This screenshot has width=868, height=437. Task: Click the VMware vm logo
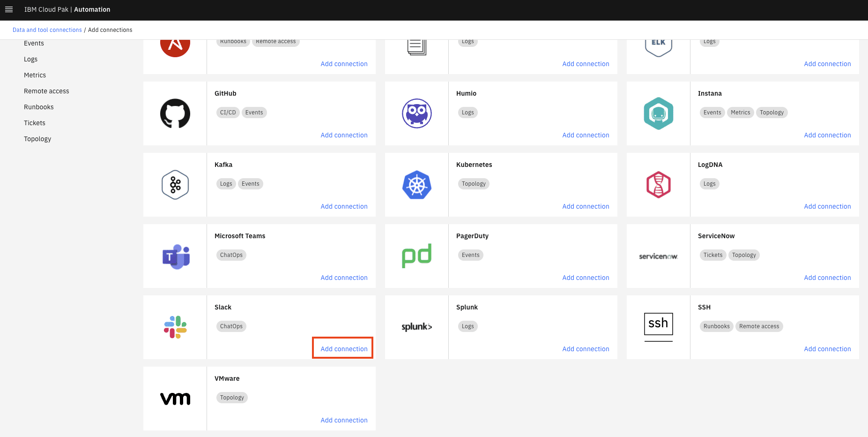175,399
